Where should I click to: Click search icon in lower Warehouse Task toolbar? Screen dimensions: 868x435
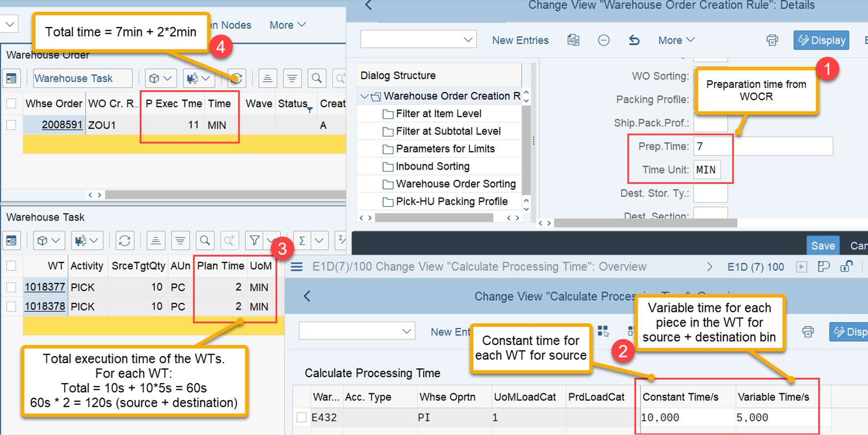(205, 241)
